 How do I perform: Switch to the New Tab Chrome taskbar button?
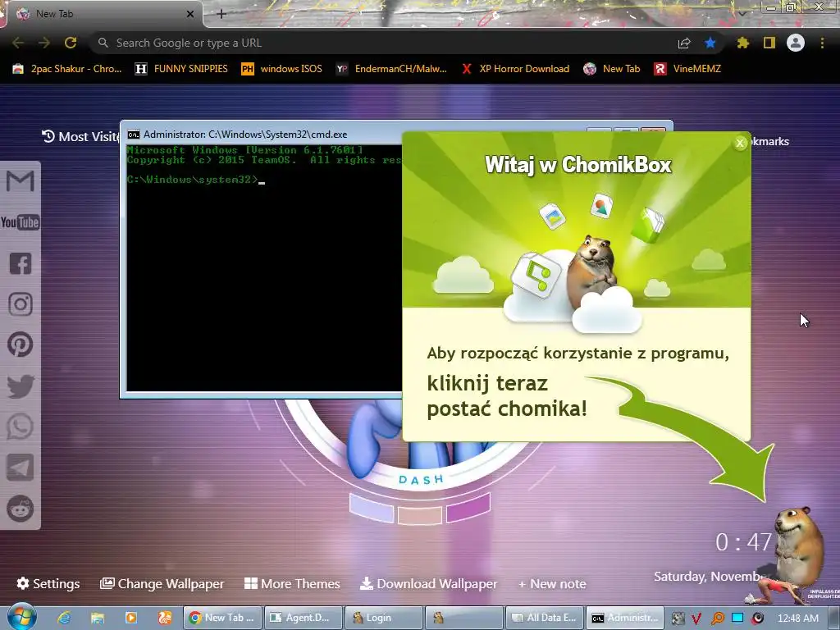(222, 618)
